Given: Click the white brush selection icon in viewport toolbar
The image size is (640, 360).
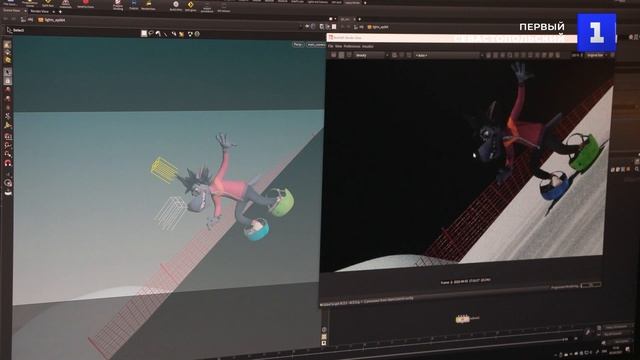Looking at the screenshot, I should 158,33.
